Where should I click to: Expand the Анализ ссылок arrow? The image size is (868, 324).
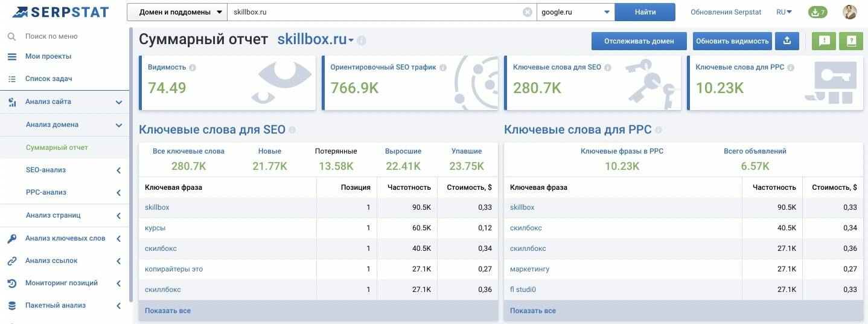click(119, 261)
